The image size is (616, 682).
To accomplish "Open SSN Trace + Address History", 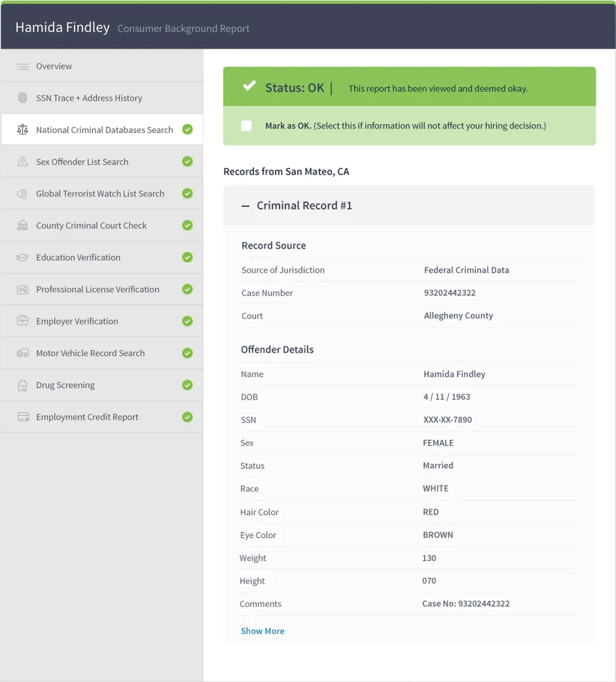I will pos(102,98).
